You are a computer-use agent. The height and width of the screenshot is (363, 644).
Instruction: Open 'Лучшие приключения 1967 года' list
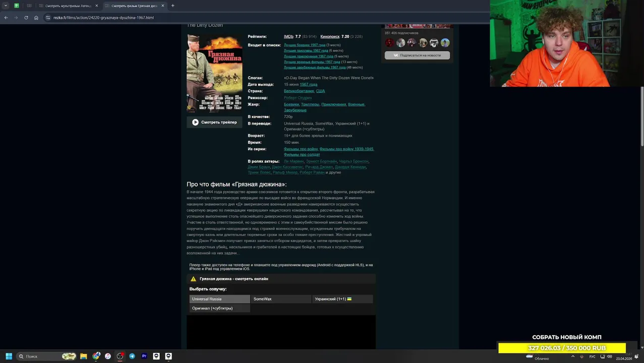coord(309,56)
